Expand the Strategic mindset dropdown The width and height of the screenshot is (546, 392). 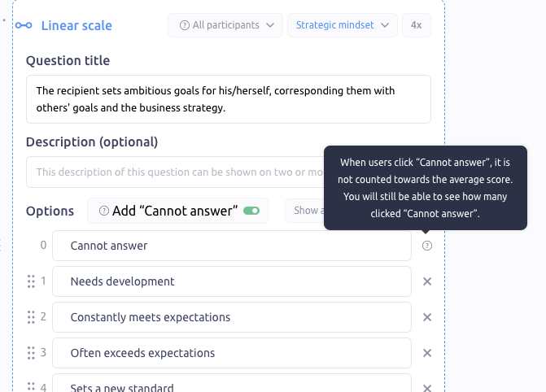click(x=342, y=25)
